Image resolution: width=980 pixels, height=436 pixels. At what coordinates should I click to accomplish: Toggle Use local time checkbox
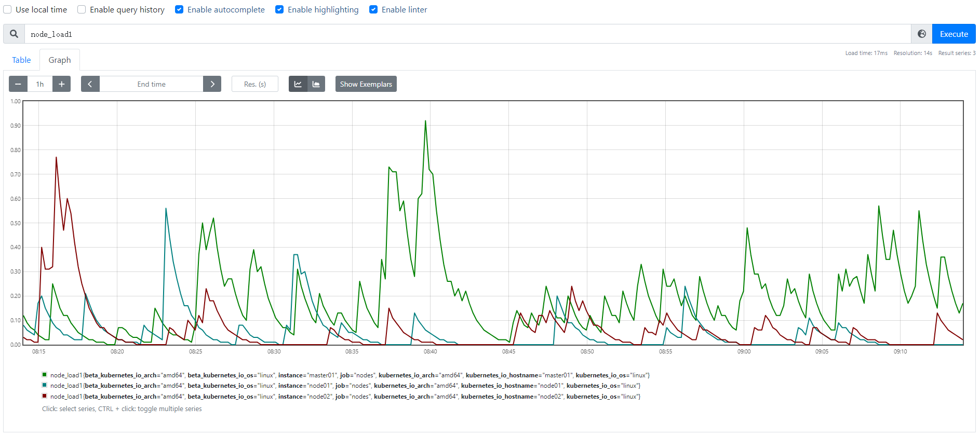7,9
